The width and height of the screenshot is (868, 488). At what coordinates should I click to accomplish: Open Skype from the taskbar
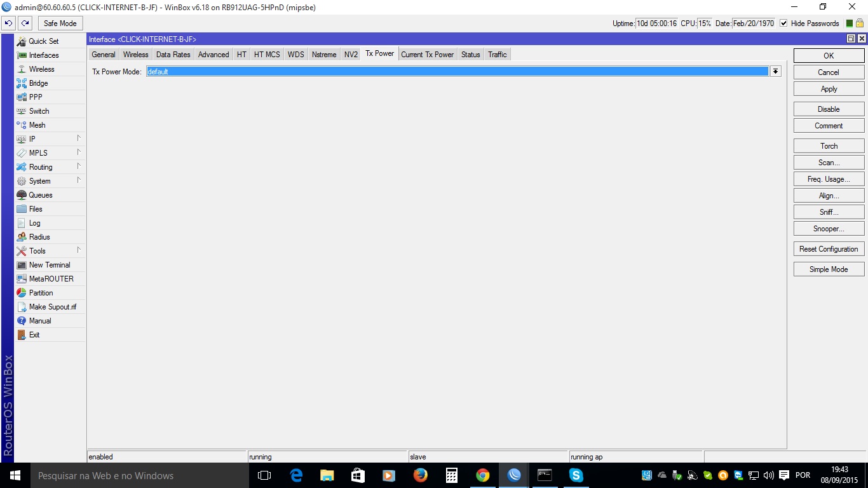pyautogui.click(x=576, y=475)
